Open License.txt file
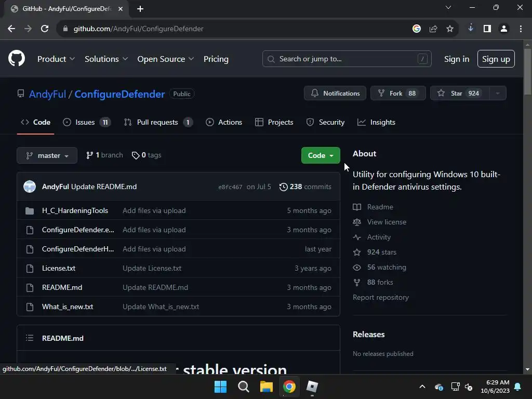The image size is (532, 399). point(59,268)
